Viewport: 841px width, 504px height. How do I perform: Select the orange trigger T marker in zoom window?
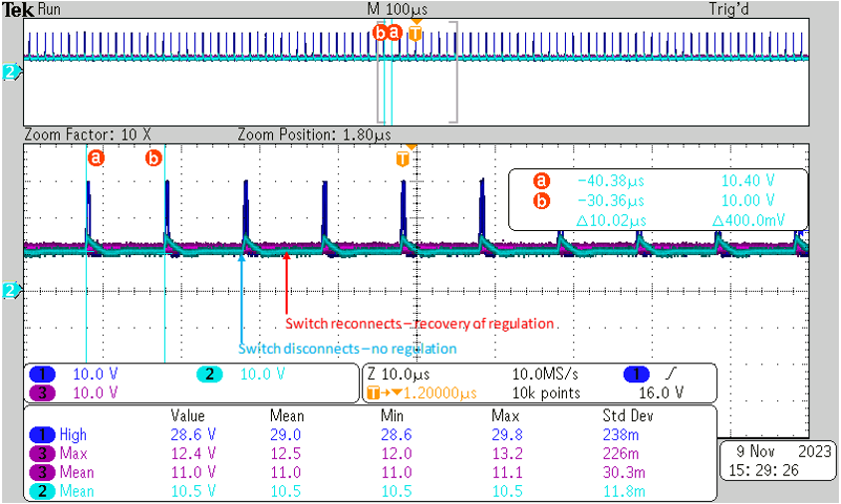(403, 158)
